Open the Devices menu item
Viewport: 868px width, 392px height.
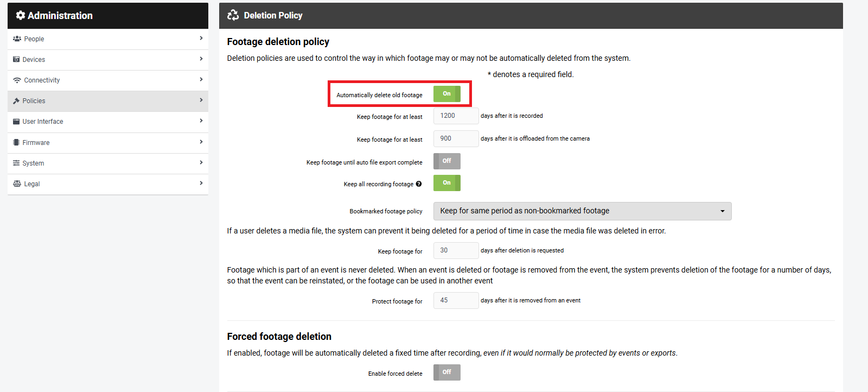(x=108, y=60)
